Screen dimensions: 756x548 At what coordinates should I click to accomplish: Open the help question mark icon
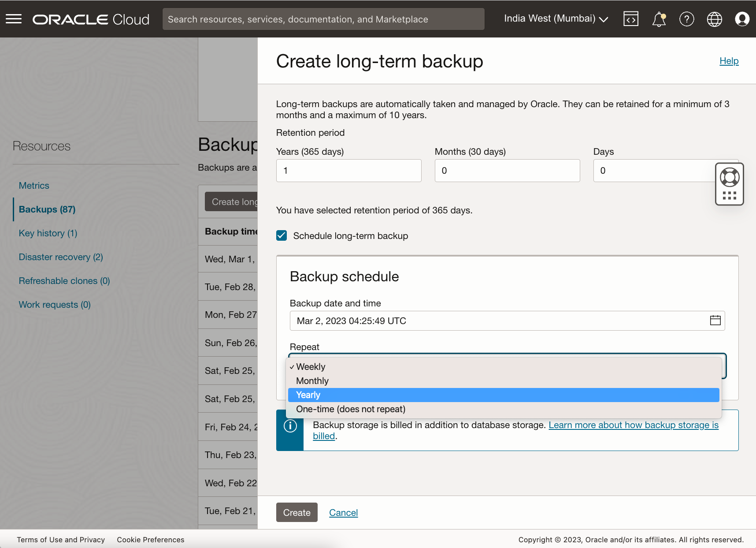[686, 19]
